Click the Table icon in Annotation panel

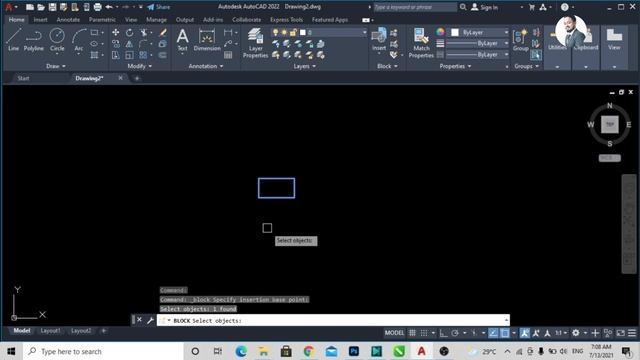pos(228,55)
